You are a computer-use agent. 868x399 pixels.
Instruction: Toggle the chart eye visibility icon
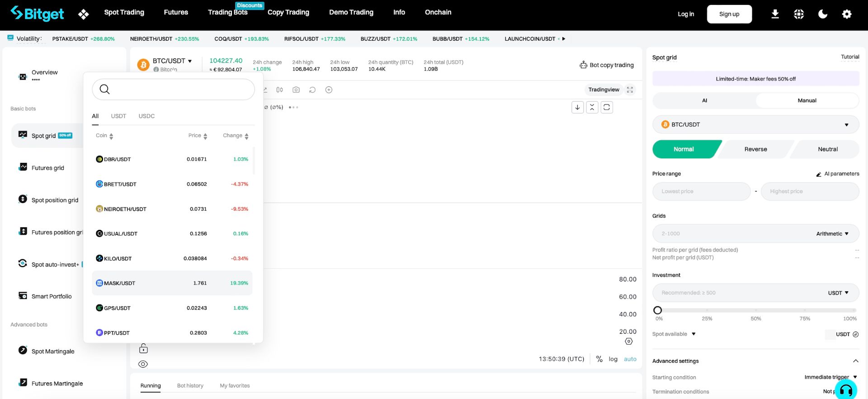[x=143, y=364]
